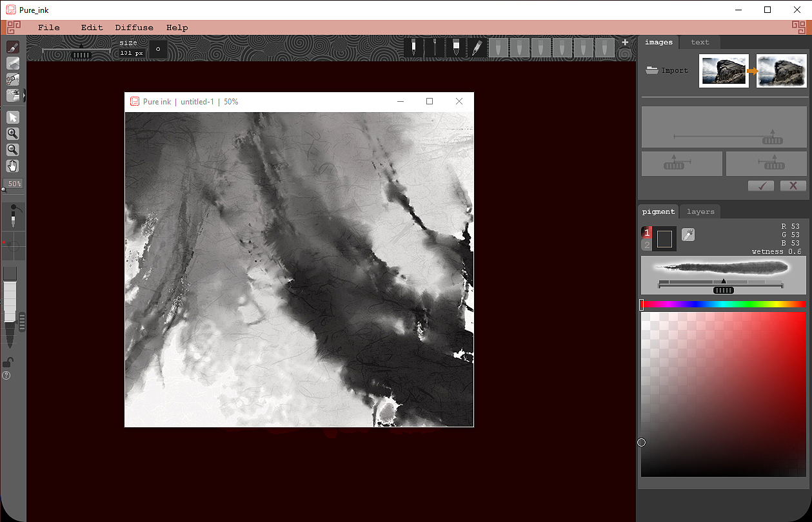Pick the eyedropper color sampler

[x=688, y=235]
